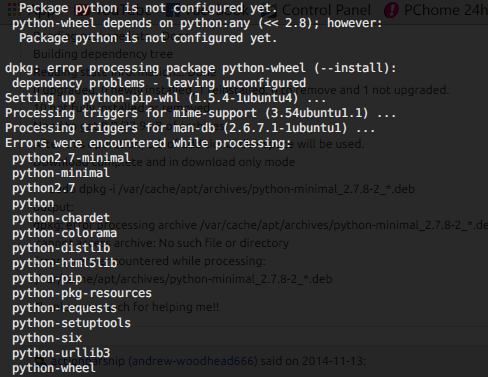Image resolution: width=488 pixels, height=377 pixels.
Task: Click the 'Setting up python-pip-whl' line
Action: coord(165,98)
